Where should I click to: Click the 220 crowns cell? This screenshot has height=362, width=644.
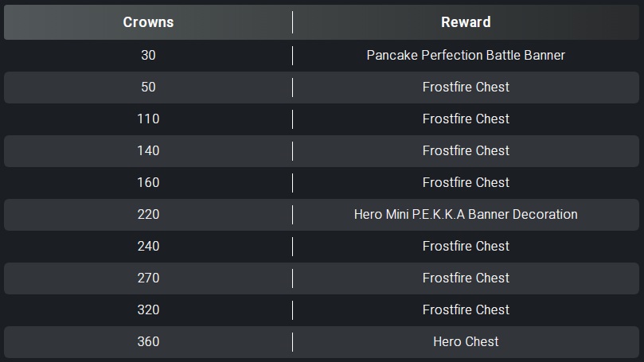148,214
